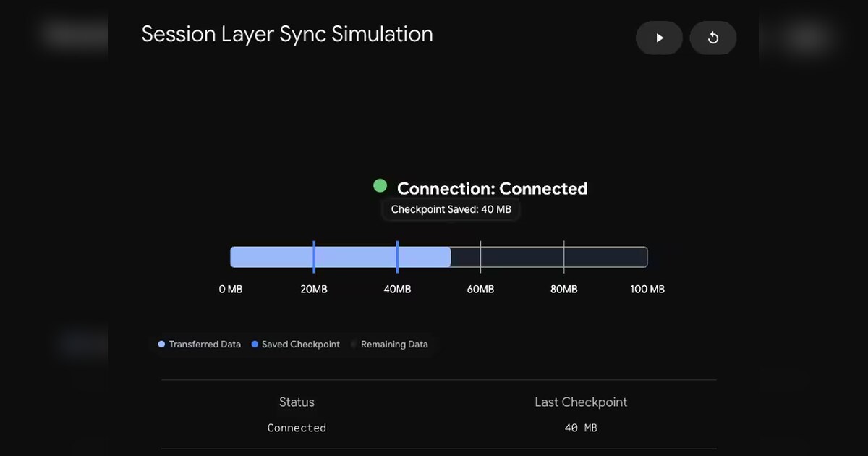The width and height of the screenshot is (868, 456).
Task: Click the 60MB tick on the progress bar
Action: tap(480, 257)
